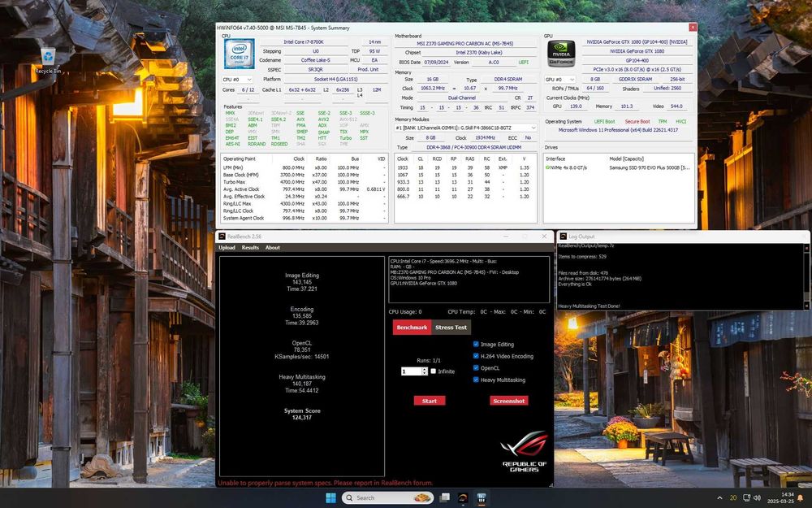Click the 'DDR4-3868 / PC4-30900' module type
Viewport: 812px width, 508px height.
(x=473, y=147)
